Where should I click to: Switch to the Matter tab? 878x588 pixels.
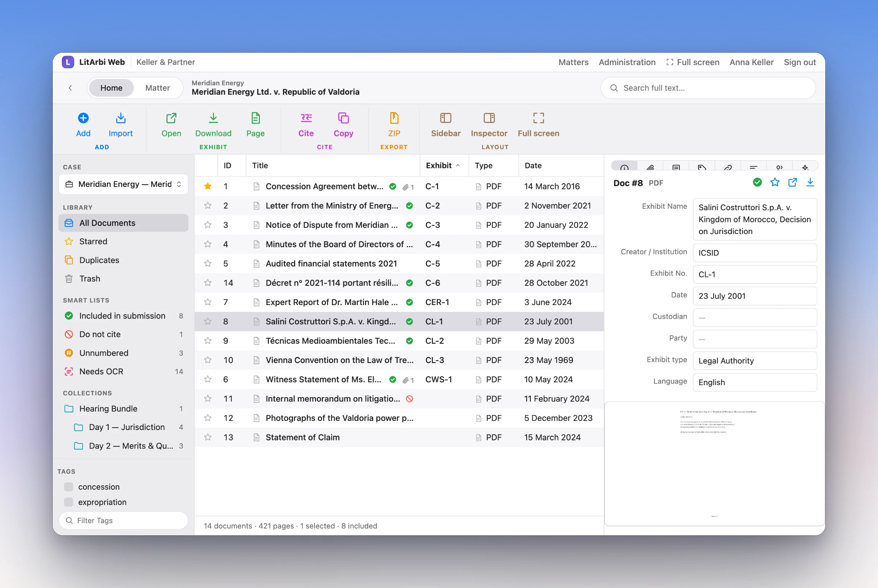tap(158, 88)
